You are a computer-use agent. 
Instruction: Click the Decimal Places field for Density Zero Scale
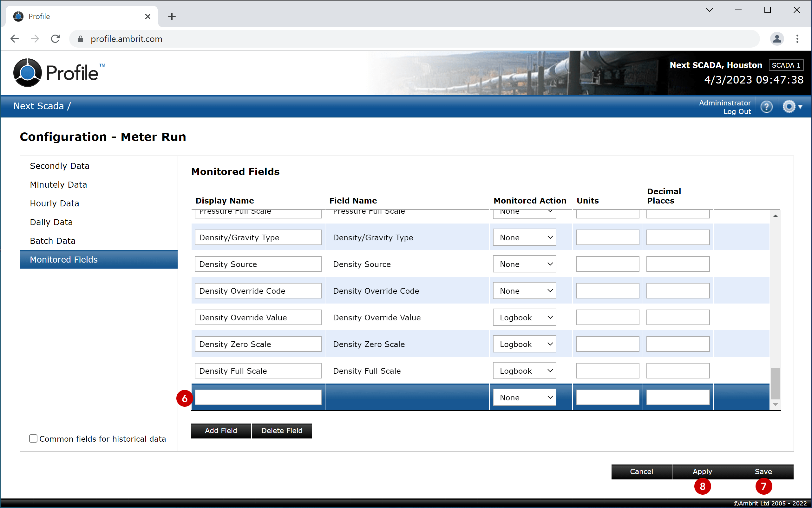678,344
